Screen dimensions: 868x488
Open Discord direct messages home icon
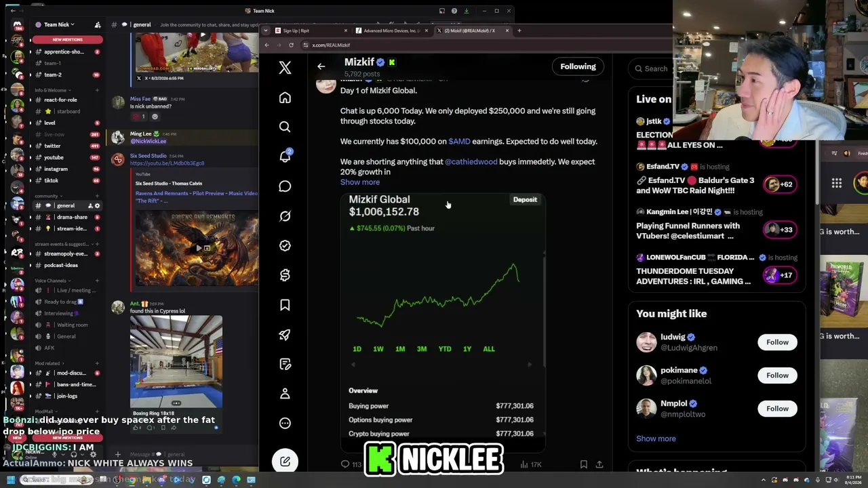tap(17, 25)
